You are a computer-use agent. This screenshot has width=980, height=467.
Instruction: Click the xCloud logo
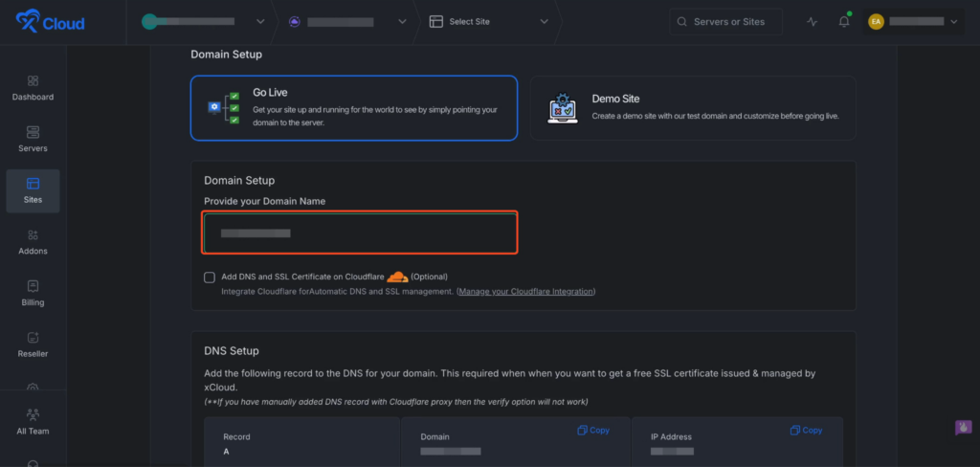(x=50, y=22)
